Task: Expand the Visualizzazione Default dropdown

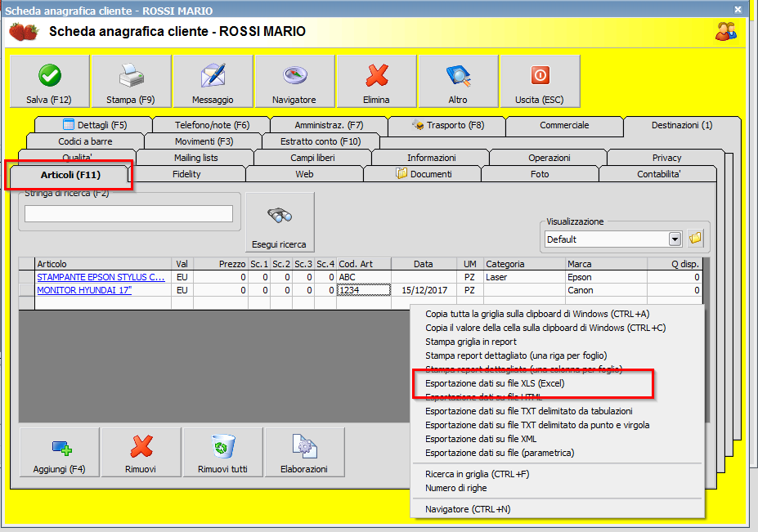Action: tap(675, 239)
